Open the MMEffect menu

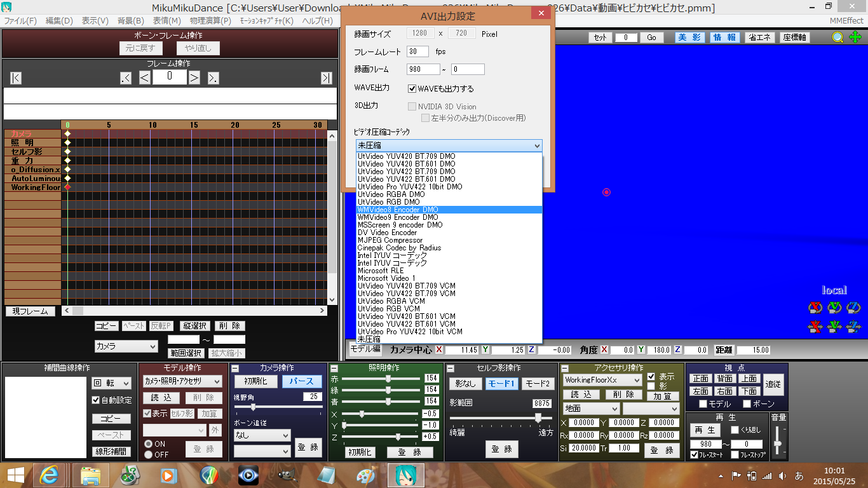pos(846,21)
